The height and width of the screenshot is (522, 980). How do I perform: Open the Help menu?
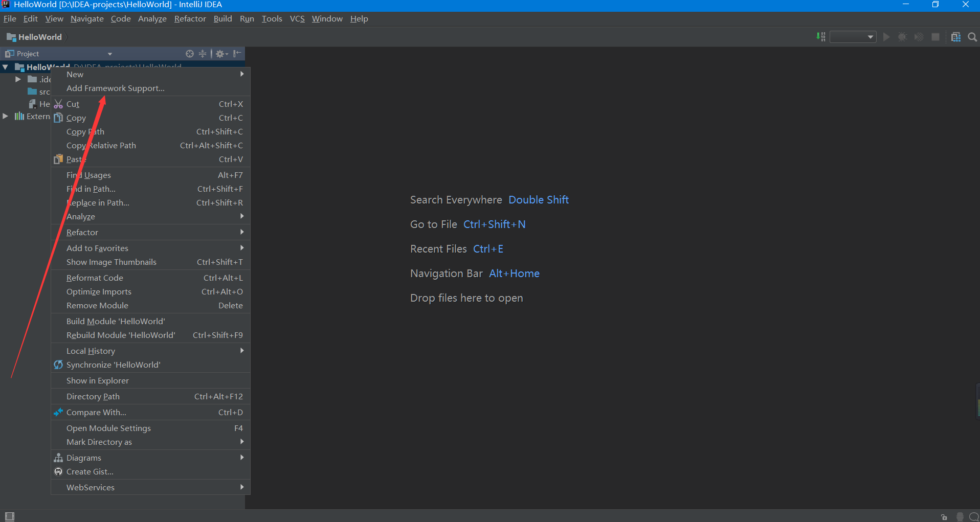pyautogui.click(x=359, y=18)
